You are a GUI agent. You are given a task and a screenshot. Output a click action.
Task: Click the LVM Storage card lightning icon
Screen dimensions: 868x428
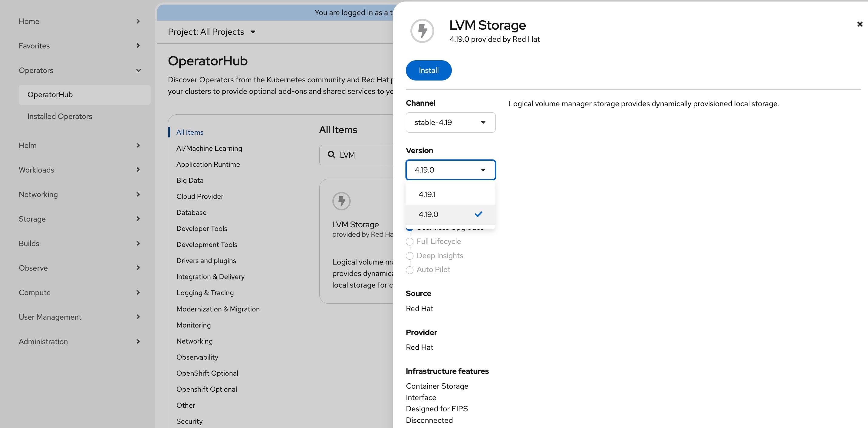(x=341, y=201)
